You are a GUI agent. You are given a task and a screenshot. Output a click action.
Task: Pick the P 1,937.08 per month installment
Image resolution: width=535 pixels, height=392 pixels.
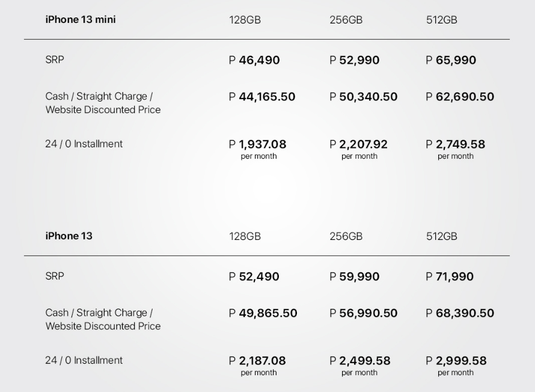pyautogui.click(x=258, y=145)
